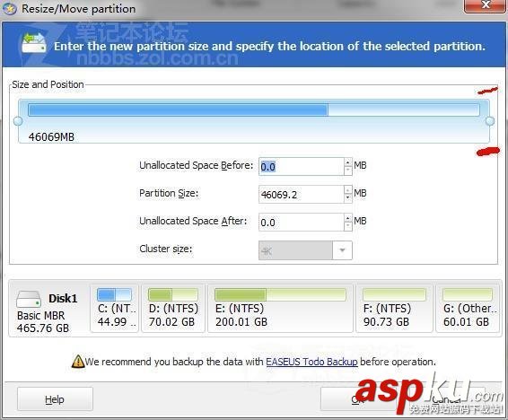Click the partition usage bar
The image size is (508, 420).
pos(254,109)
